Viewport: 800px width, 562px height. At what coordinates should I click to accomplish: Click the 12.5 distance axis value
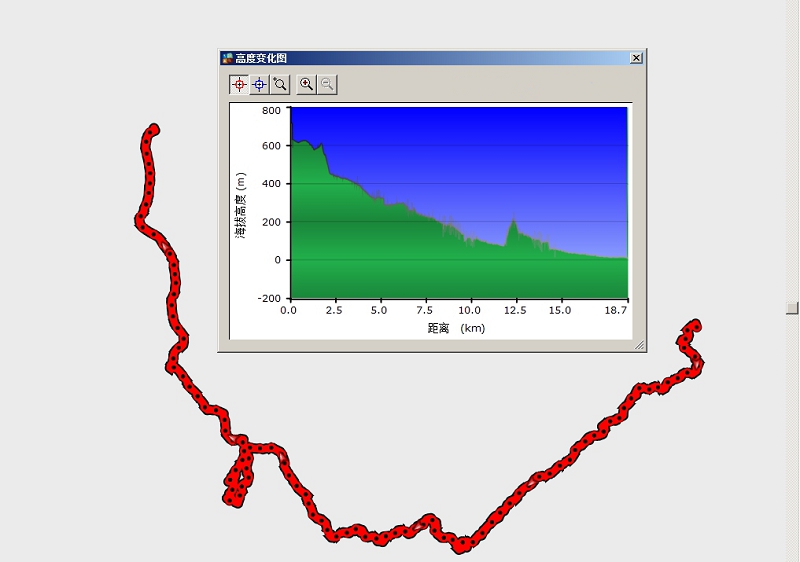[515, 310]
